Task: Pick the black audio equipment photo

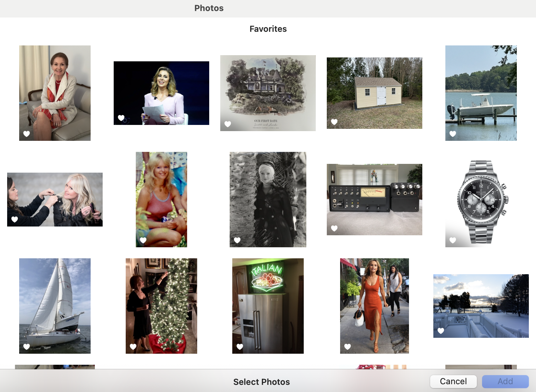Action: (374, 199)
